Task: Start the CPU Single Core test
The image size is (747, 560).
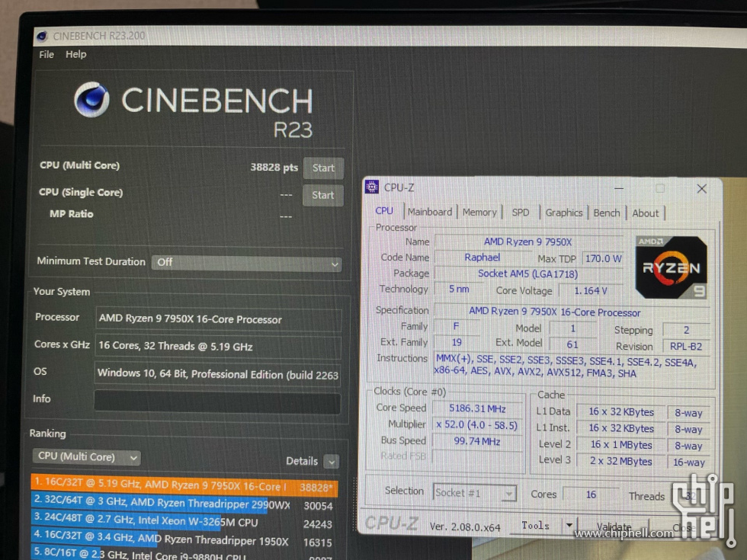Action: [x=322, y=195]
